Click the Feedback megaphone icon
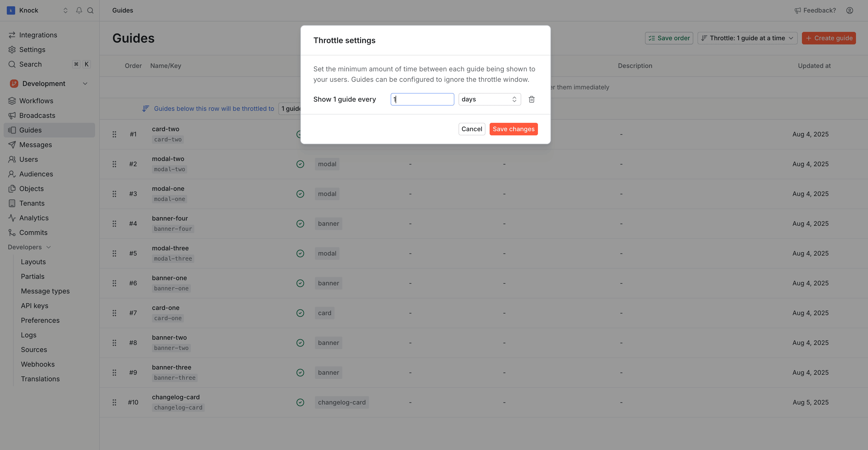This screenshot has width=868, height=450. pyautogui.click(x=798, y=10)
